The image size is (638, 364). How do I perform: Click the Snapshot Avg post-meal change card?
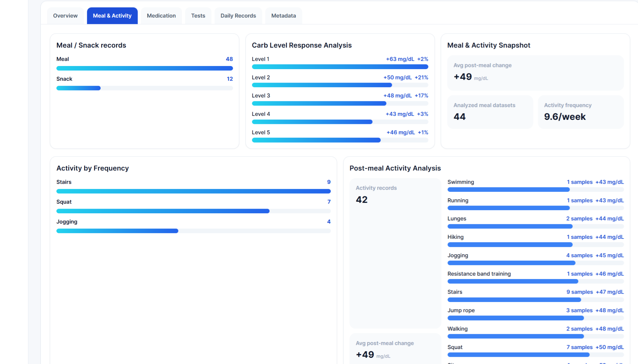click(x=536, y=73)
